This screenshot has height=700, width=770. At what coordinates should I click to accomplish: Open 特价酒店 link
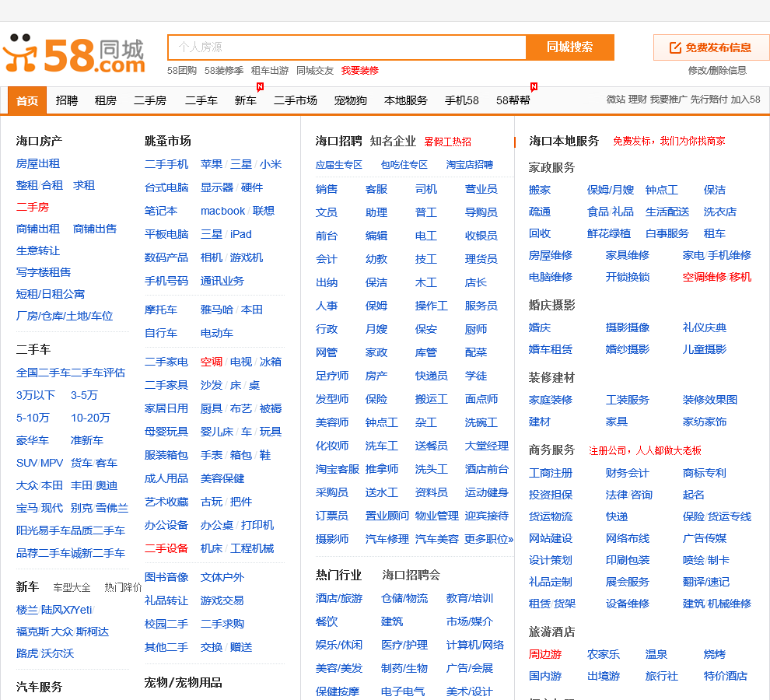point(726,676)
